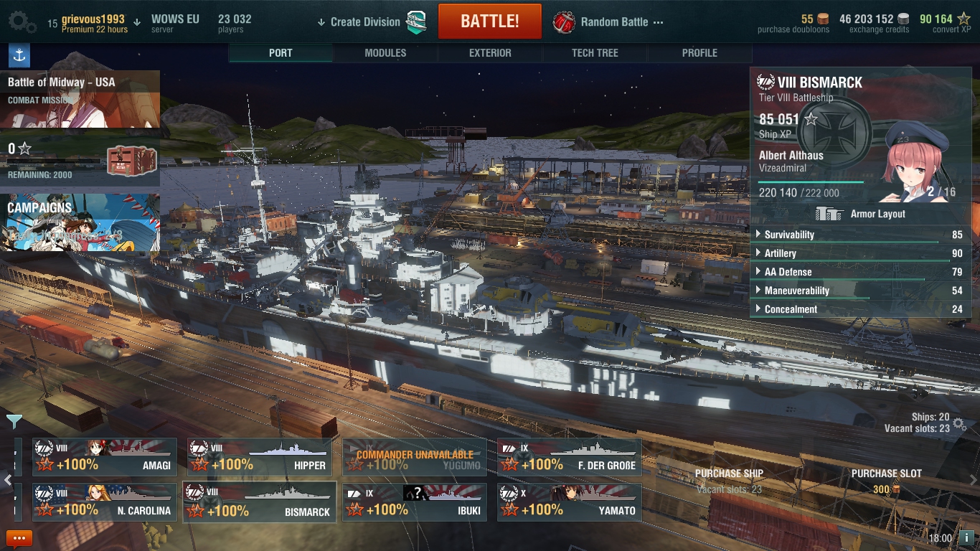This screenshot has height=551, width=980.
Task: Open account dropdown next to grievous1993
Action: pos(137,22)
